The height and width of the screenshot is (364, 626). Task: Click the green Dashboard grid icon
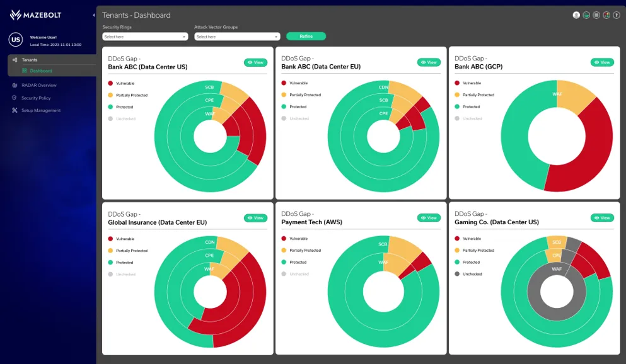[25, 71]
